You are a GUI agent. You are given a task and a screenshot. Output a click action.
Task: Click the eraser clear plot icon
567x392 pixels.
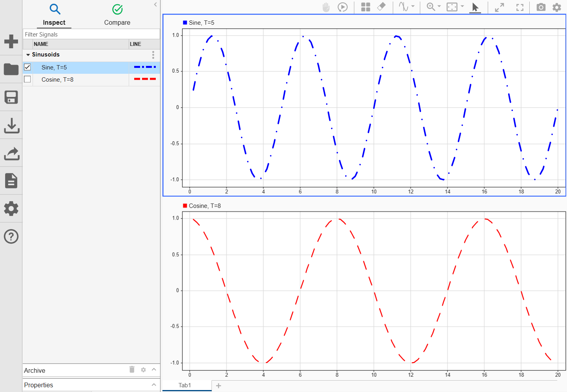pos(381,7)
